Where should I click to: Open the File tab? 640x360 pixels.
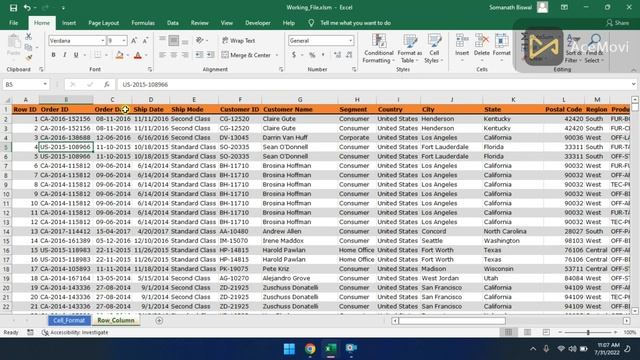[x=13, y=23]
